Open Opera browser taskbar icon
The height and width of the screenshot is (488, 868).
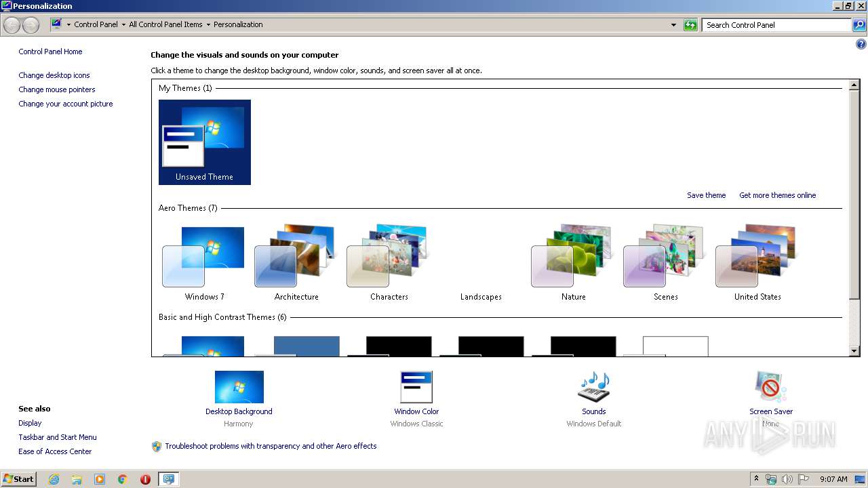click(x=145, y=479)
